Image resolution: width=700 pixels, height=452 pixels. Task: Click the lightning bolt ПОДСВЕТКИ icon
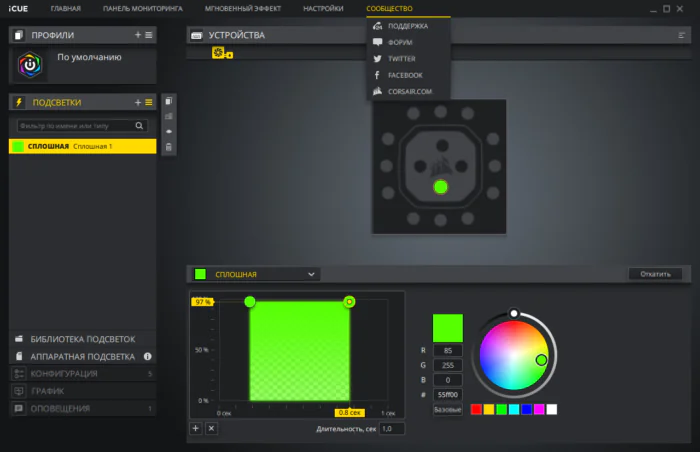19,102
